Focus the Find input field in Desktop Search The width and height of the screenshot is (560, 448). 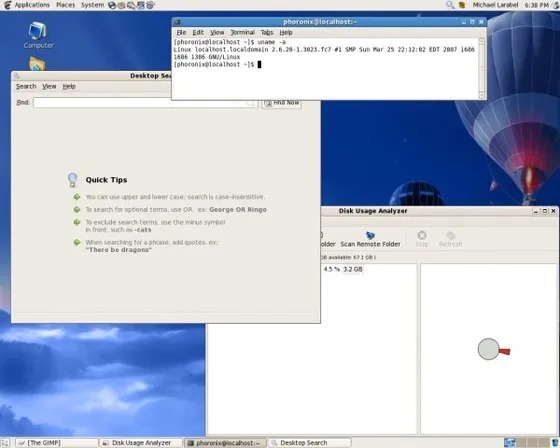click(x=145, y=103)
